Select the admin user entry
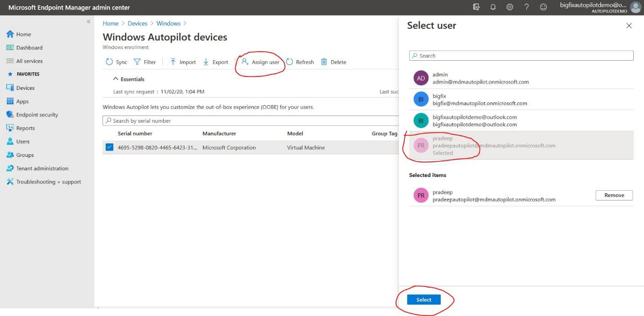This screenshot has height=316, width=644. tap(521, 78)
